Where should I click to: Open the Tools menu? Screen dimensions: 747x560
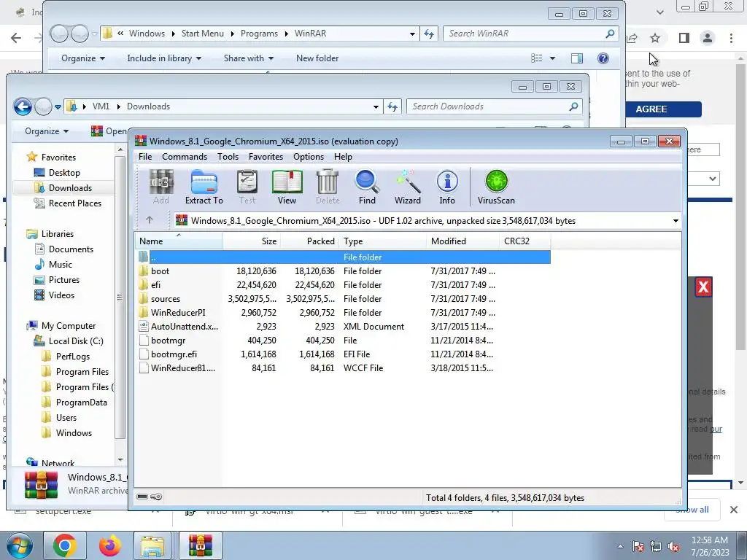(228, 157)
